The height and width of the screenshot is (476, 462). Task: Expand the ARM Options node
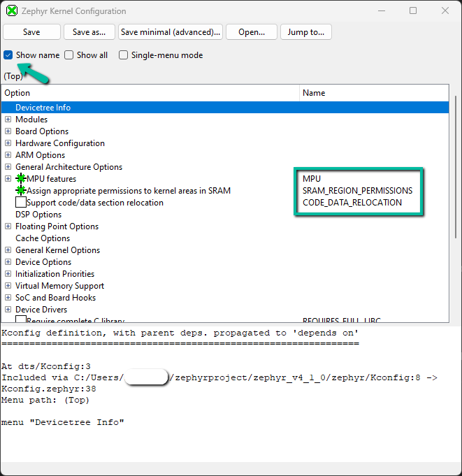tap(8, 154)
